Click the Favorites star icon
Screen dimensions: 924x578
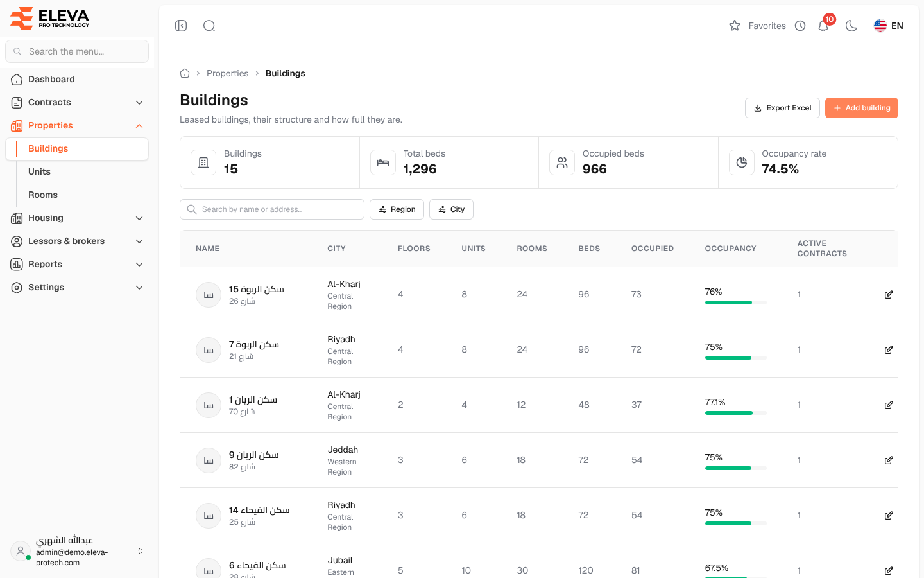pos(735,26)
